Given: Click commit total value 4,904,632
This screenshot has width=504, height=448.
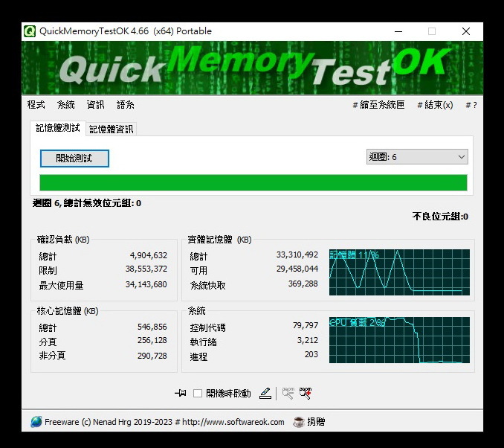Looking at the screenshot, I should (x=149, y=255).
